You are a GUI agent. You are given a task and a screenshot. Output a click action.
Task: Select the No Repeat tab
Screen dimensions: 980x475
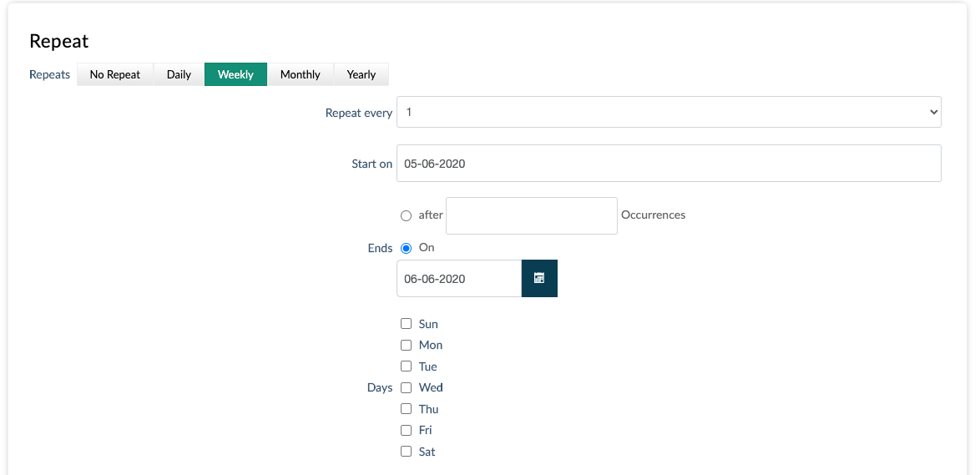click(x=115, y=74)
